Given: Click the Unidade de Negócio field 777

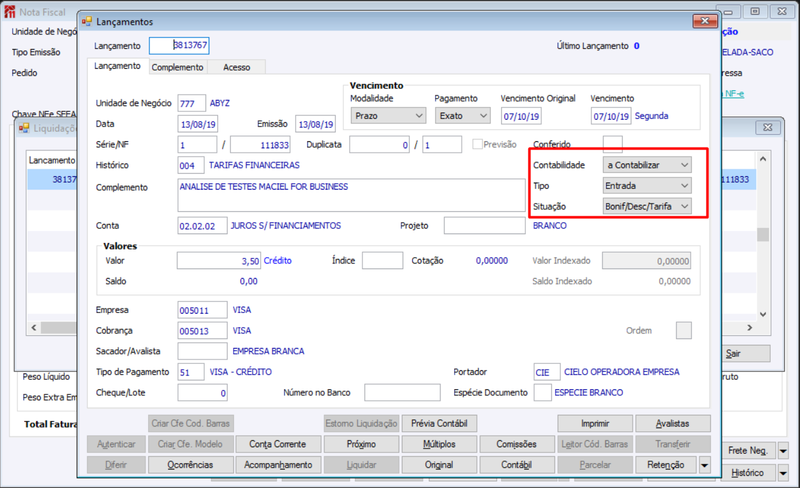Looking at the screenshot, I should point(191,103).
